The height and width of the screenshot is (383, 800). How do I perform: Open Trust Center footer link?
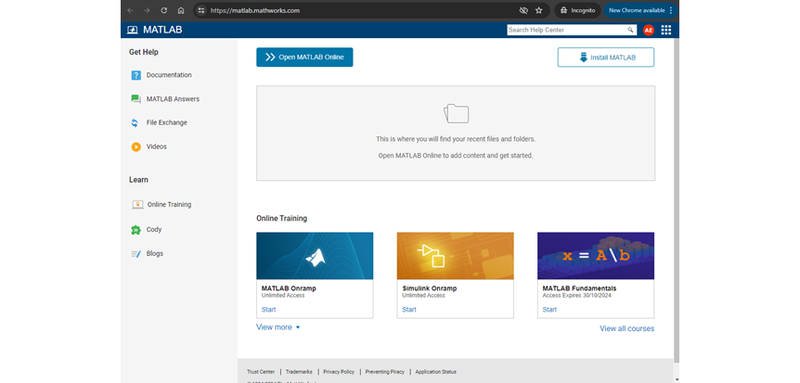click(261, 372)
